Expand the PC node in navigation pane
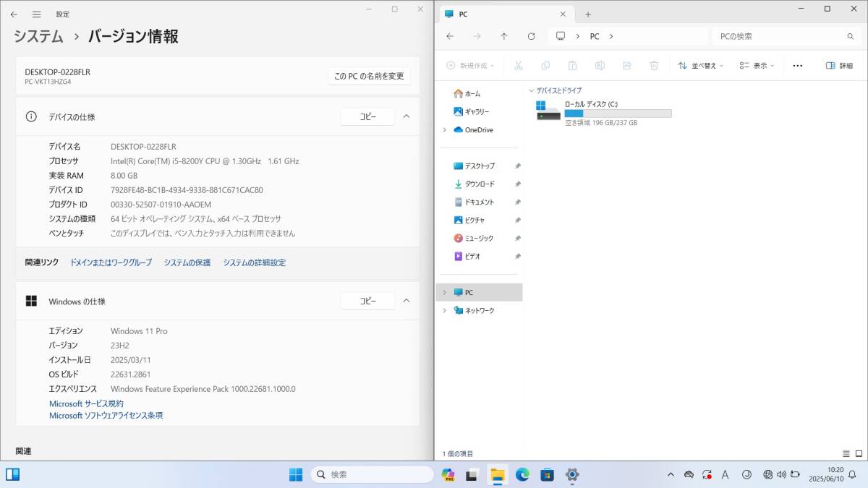Screen dimensions: 868x488 tap(444, 292)
